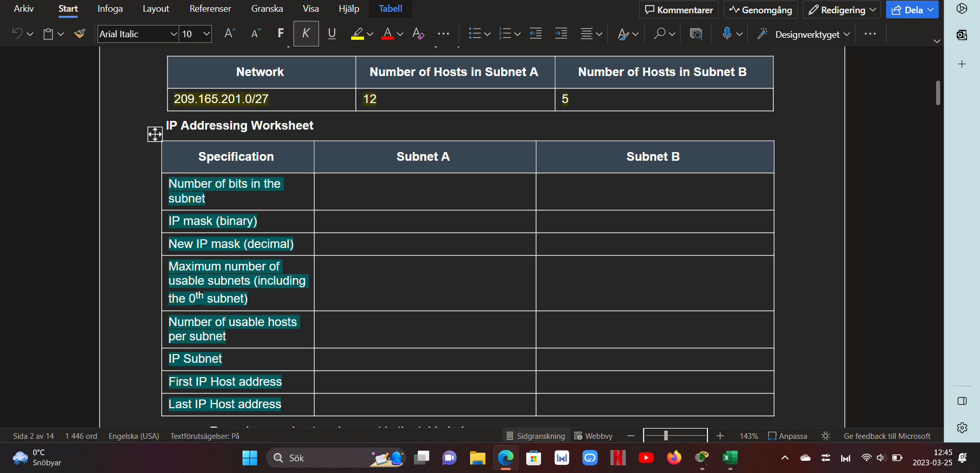The height and width of the screenshot is (473, 980).
Task: Increase the font size
Action: coord(229,33)
